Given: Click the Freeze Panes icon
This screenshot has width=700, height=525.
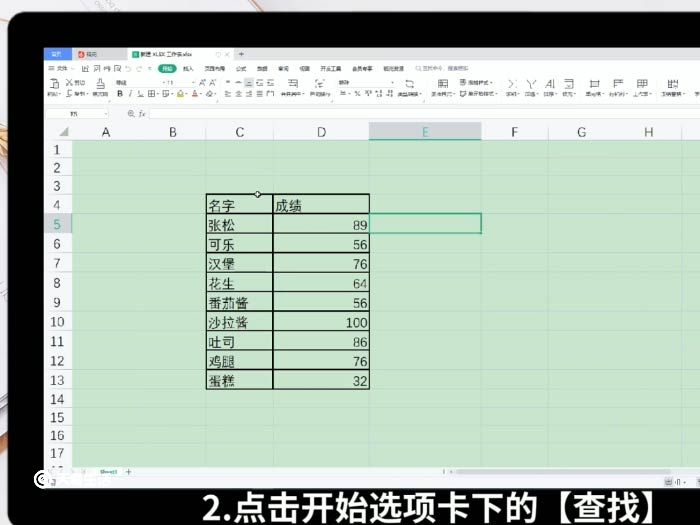Looking at the screenshot, I should pos(673,83).
